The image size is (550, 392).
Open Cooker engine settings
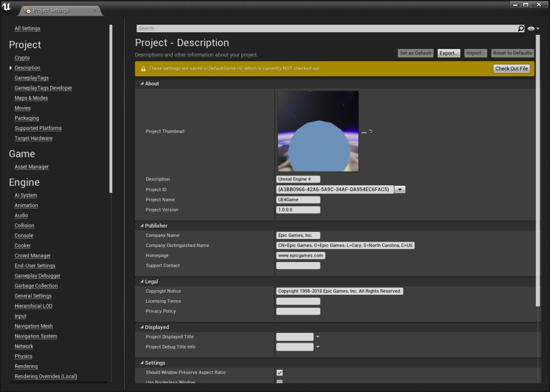[23, 246]
